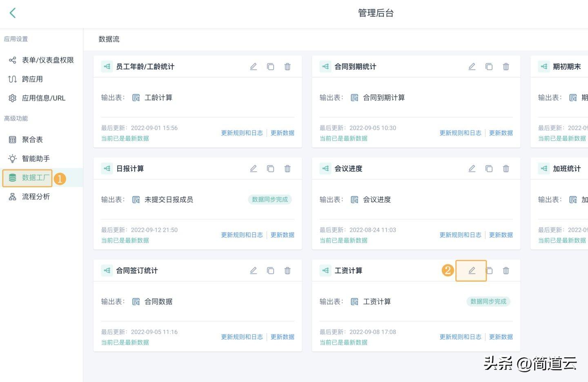Select 流程分析 in the sidebar
588x382 pixels.
point(41,197)
